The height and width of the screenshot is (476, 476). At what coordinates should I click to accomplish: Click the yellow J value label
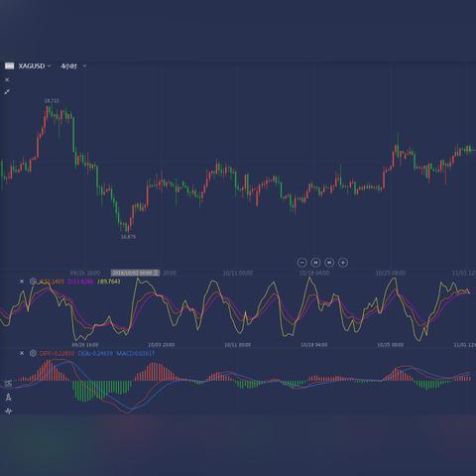click(x=109, y=282)
